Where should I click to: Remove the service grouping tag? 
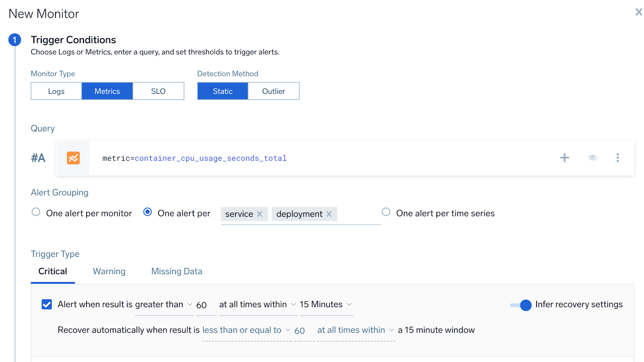click(260, 214)
